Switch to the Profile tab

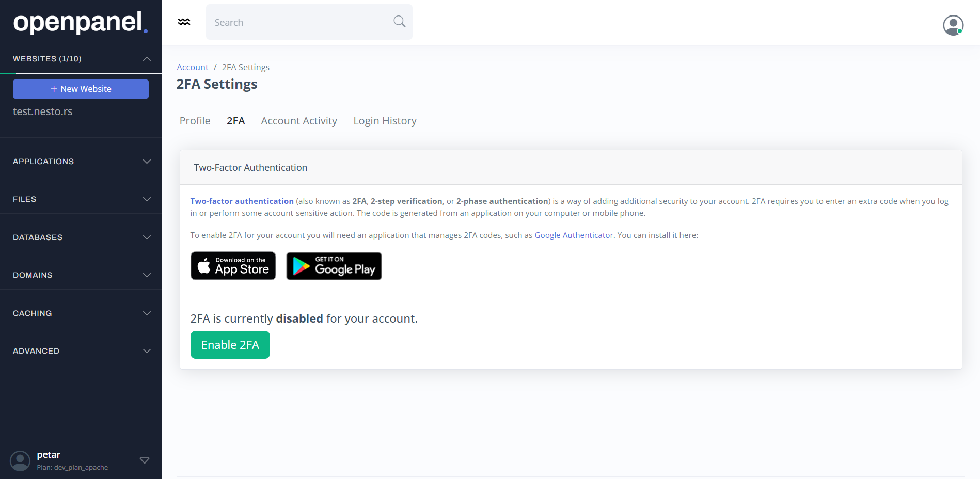coord(195,121)
